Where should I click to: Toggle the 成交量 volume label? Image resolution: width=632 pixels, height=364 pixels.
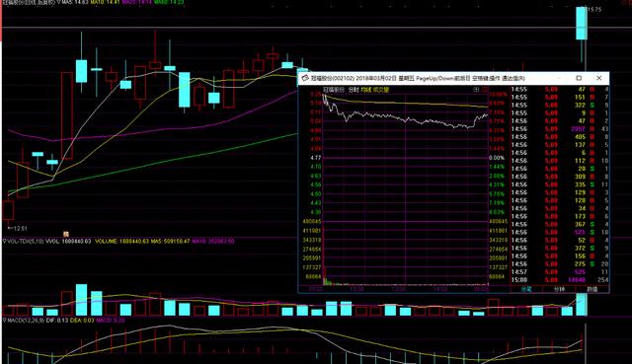click(x=381, y=90)
